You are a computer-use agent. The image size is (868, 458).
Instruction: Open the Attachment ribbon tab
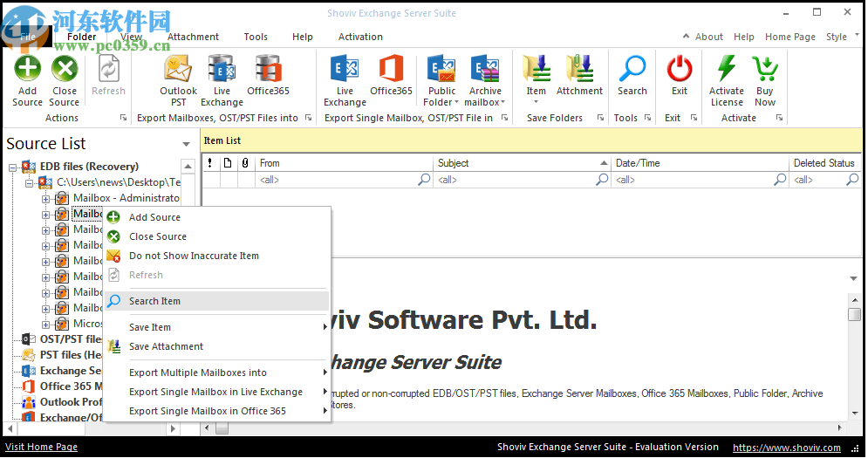click(193, 37)
